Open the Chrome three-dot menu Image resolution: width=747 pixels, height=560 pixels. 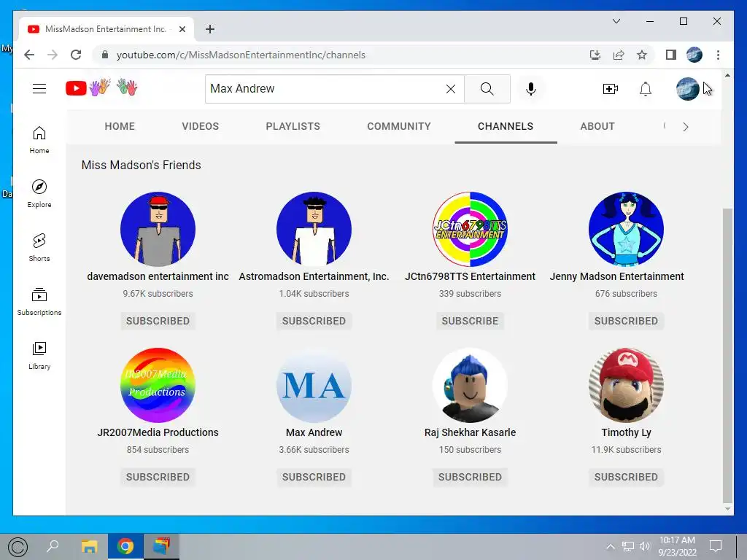pyautogui.click(x=718, y=55)
